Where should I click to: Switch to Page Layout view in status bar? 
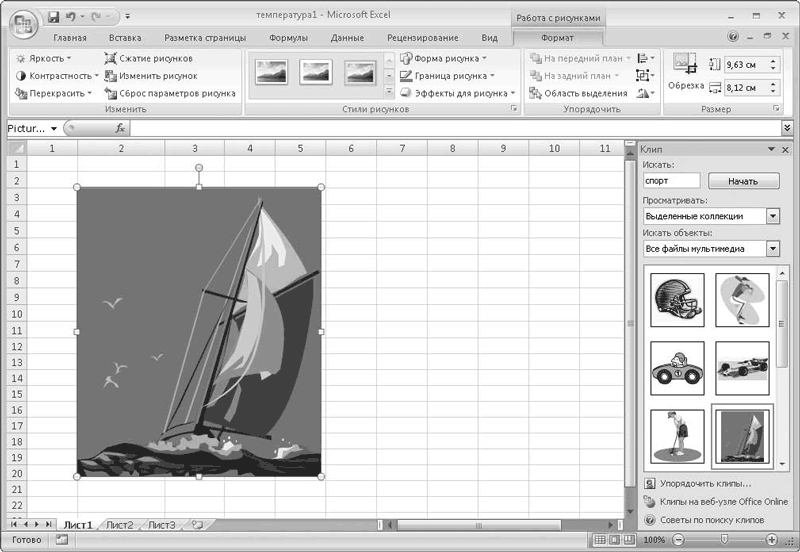614,540
